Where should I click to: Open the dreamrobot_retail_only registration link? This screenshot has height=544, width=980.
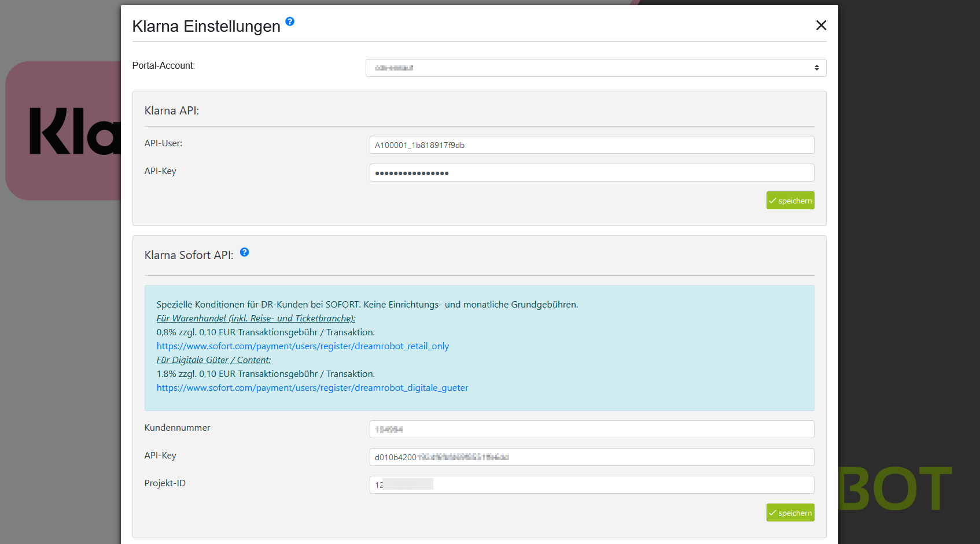click(303, 346)
